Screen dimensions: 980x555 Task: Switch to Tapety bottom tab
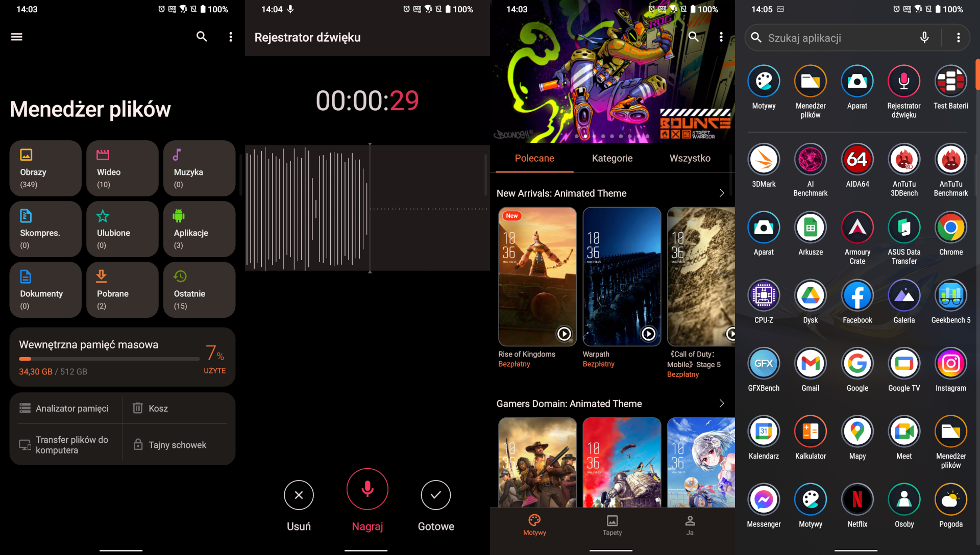click(612, 524)
